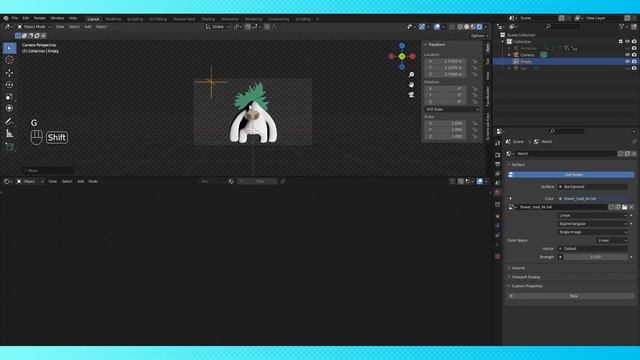This screenshot has width=640, height=360.
Task: Toggle Collection exclude checkbox in outliner
Action: tap(621, 42)
